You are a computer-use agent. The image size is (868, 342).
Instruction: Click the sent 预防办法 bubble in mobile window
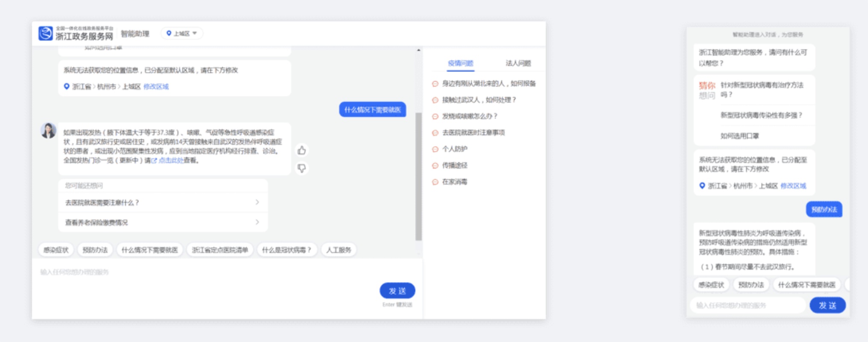pyautogui.click(x=824, y=209)
